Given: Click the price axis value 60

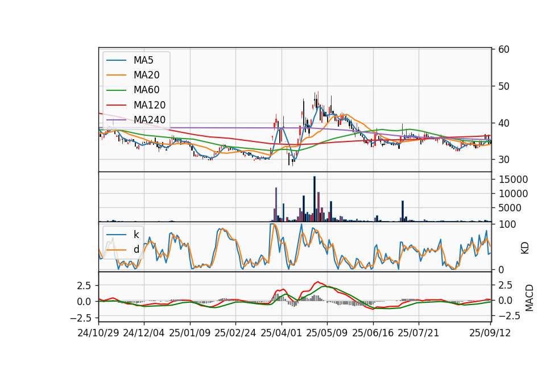Looking at the screenshot, I should [504, 49].
